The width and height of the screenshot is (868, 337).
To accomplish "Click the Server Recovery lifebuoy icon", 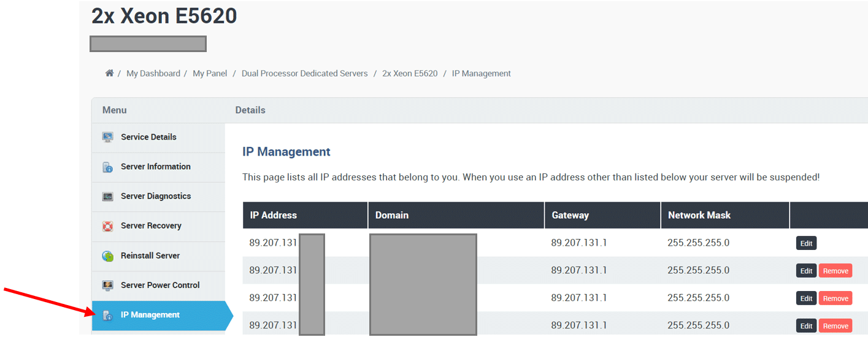I will [108, 226].
